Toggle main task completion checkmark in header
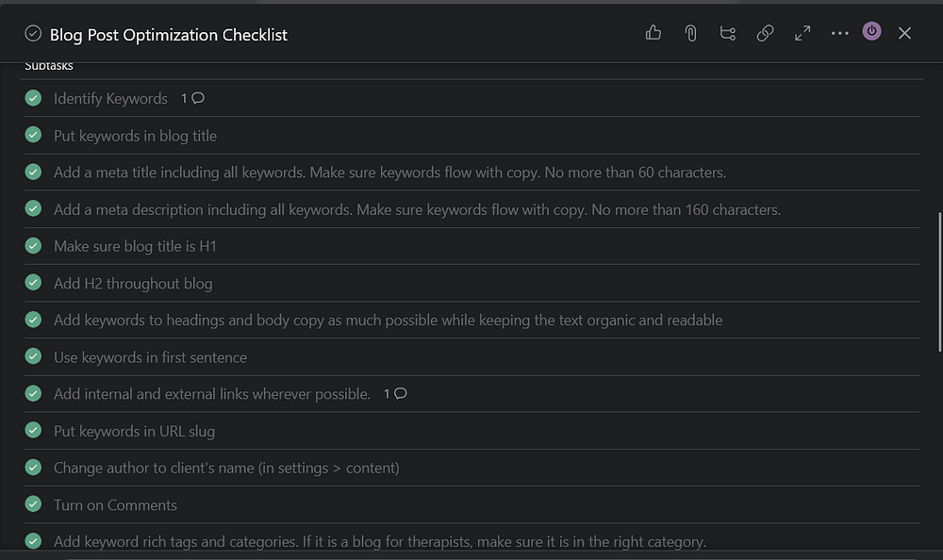Image resolution: width=943 pixels, height=560 pixels. [33, 34]
